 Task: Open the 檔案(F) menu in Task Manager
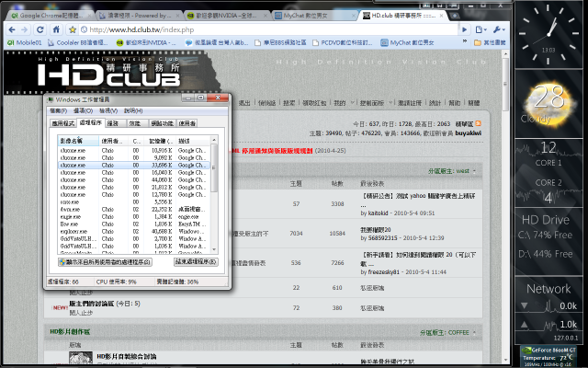pyautogui.click(x=58, y=110)
